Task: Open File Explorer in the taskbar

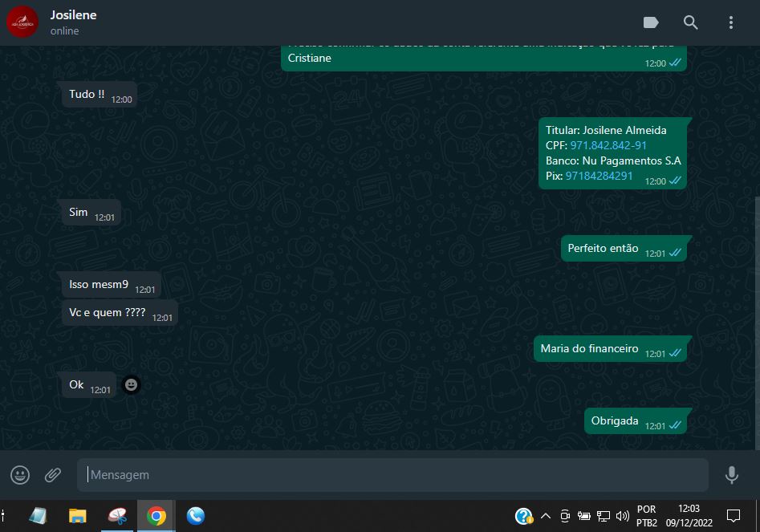Action: [x=77, y=516]
